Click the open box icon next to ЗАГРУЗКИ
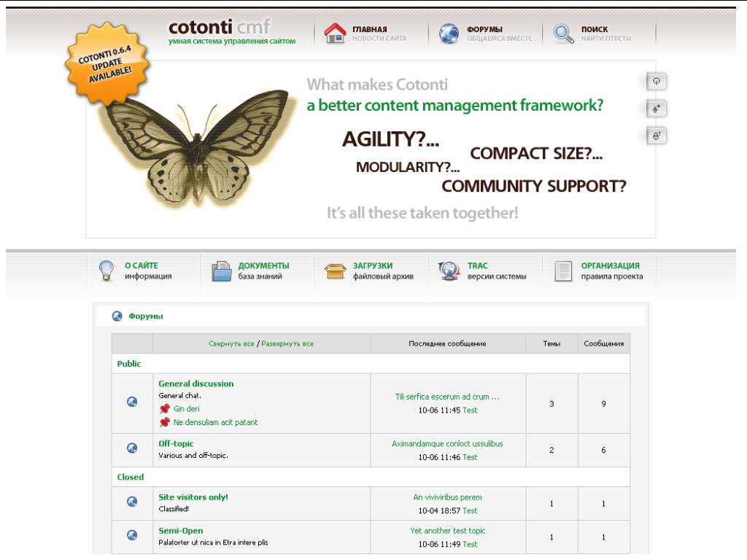Screen dimensions: 747x560 (x=335, y=271)
